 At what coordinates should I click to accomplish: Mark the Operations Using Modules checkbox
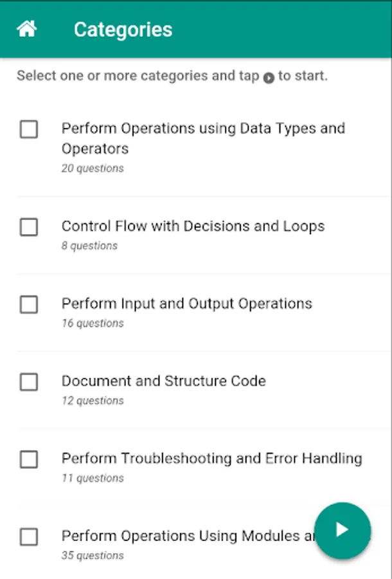pos(29,537)
